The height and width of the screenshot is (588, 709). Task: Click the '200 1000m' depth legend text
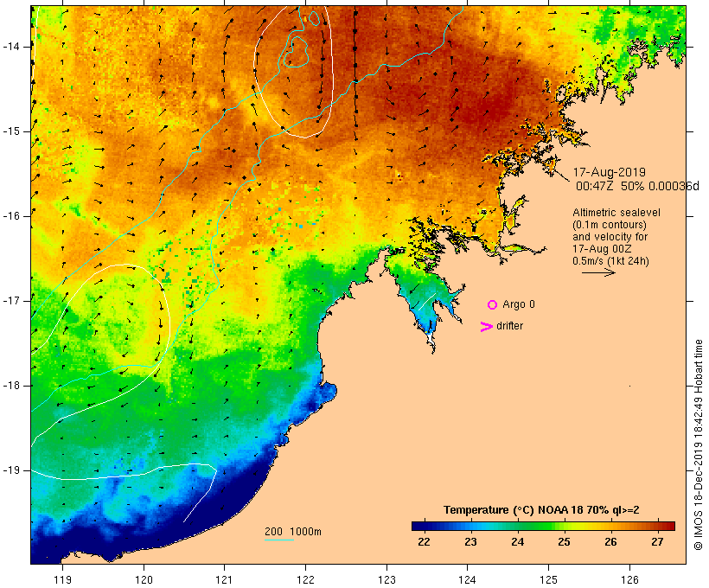click(x=293, y=532)
